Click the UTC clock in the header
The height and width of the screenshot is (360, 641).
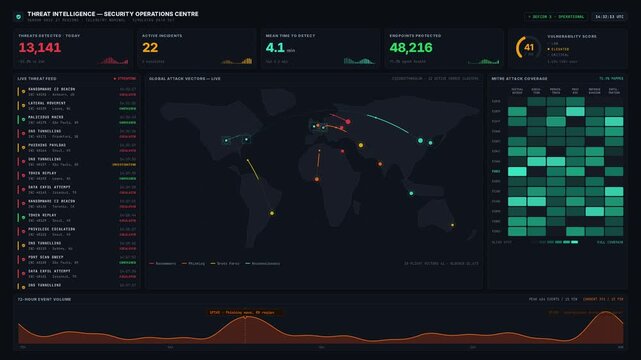[609, 17]
